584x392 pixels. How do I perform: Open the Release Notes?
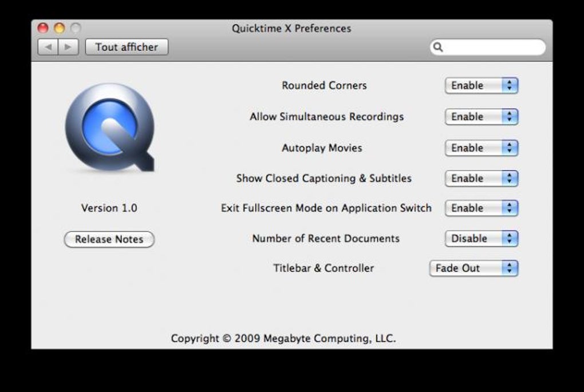coord(109,239)
